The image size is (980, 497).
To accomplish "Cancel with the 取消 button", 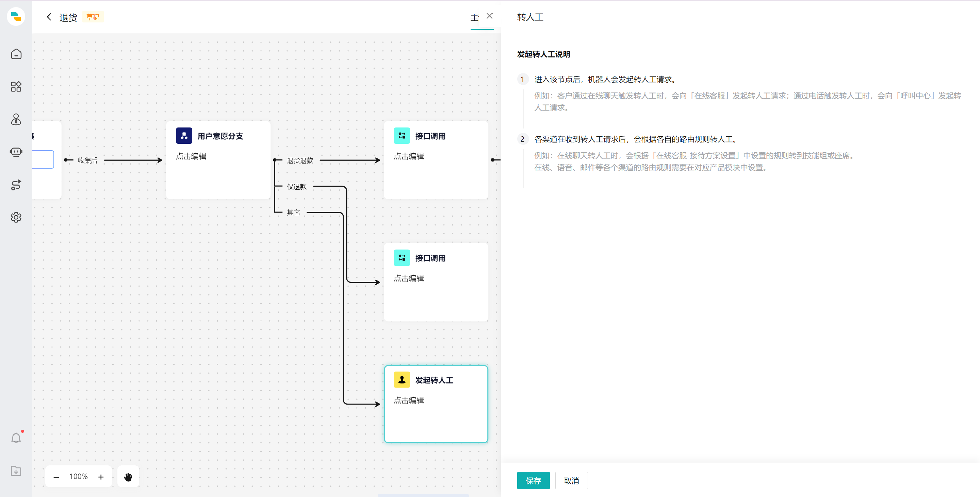I will (571, 481).
